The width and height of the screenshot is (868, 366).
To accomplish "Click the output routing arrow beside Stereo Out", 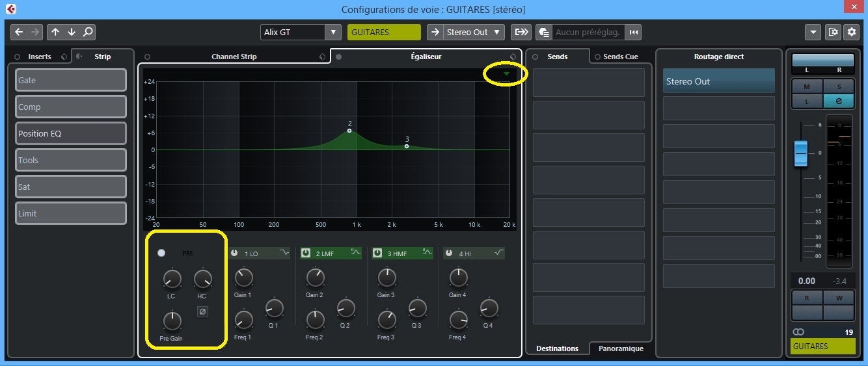I will [435, 32].
